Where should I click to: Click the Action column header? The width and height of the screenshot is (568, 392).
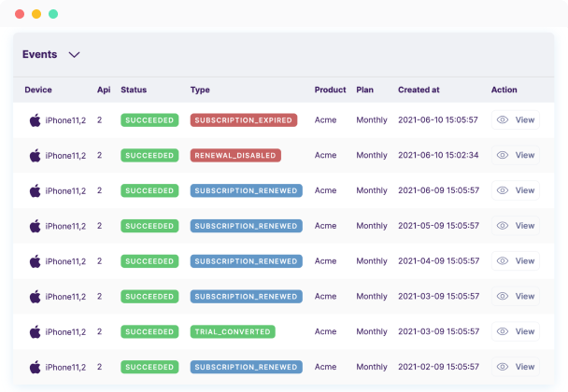point(504,90)
